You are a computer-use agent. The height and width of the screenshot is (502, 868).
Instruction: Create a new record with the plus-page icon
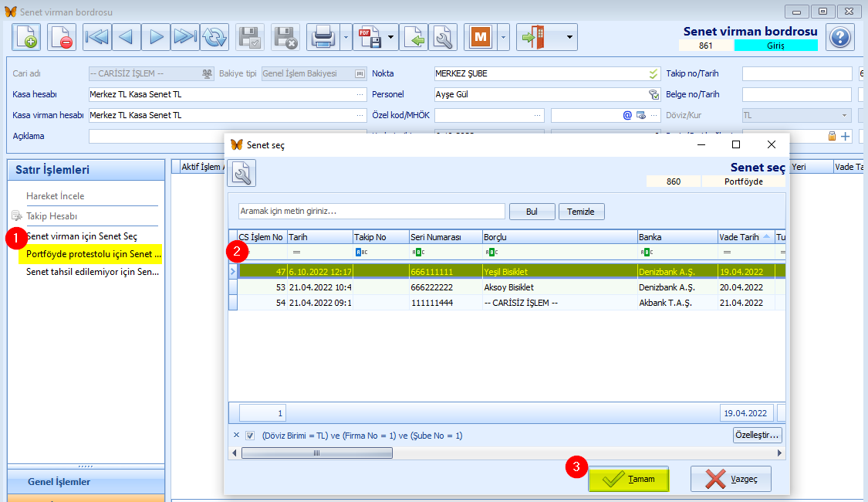click(x=26, y=37)
